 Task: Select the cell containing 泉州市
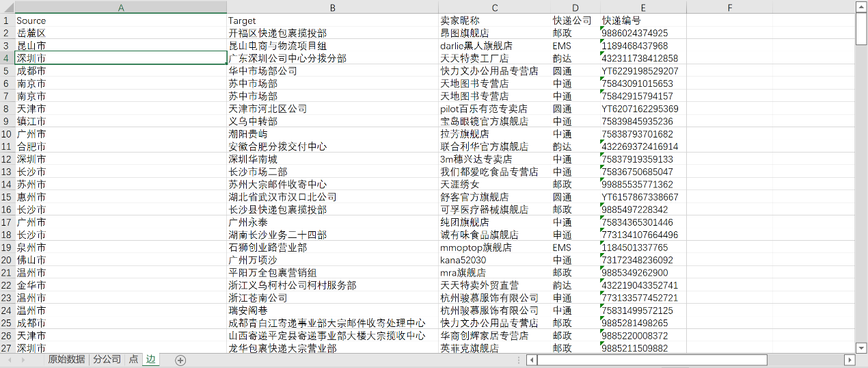(x=121, y=248)
